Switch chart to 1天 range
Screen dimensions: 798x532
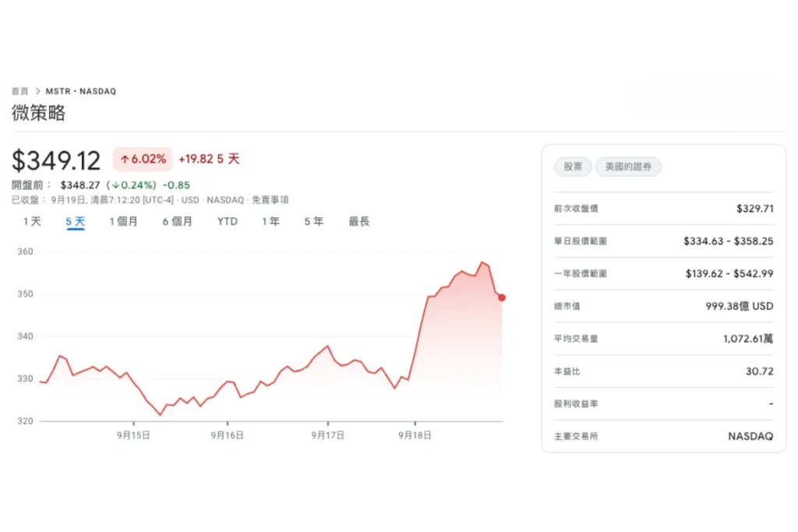pos(31,222)
